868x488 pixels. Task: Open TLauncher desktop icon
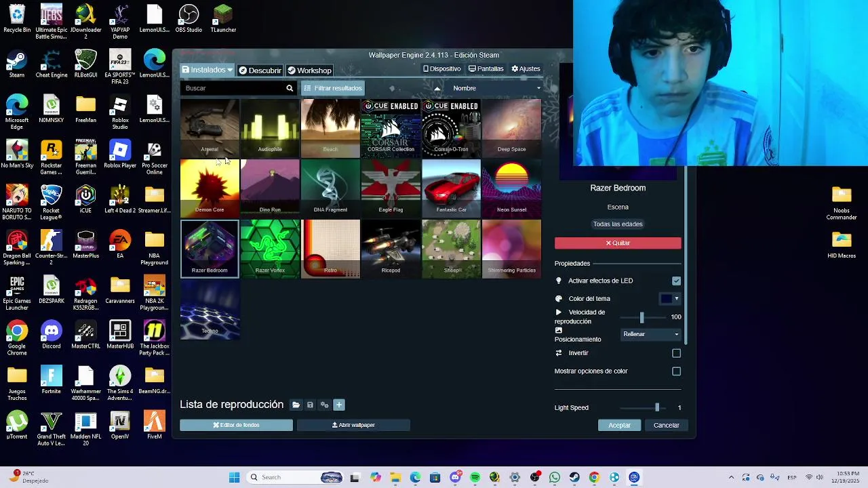coord(223,19)
